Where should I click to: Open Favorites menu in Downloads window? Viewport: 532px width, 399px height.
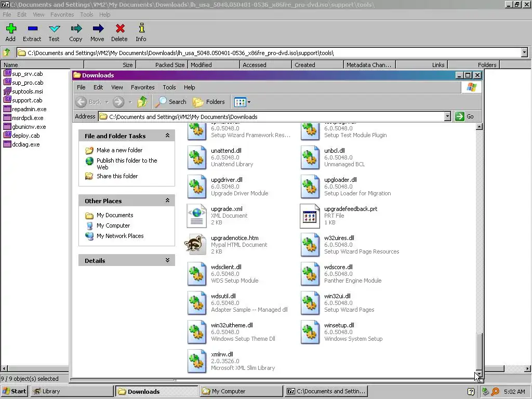[x=142, y=87]
